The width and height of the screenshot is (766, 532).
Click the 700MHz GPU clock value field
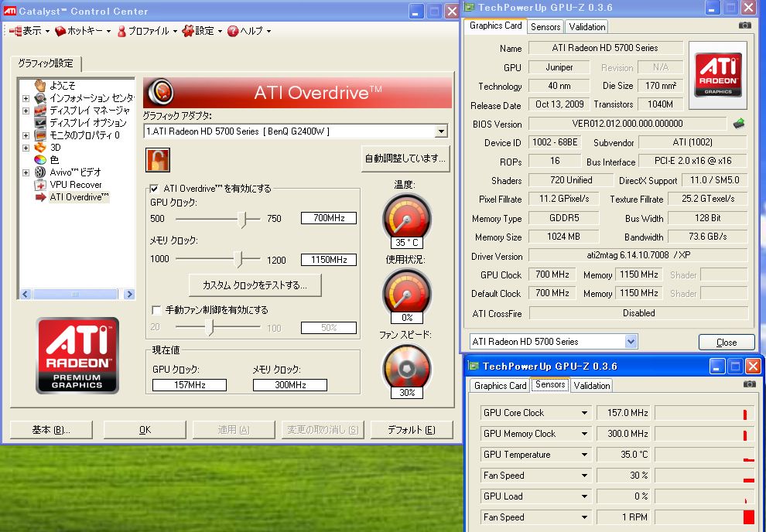(x=329, y=218)
